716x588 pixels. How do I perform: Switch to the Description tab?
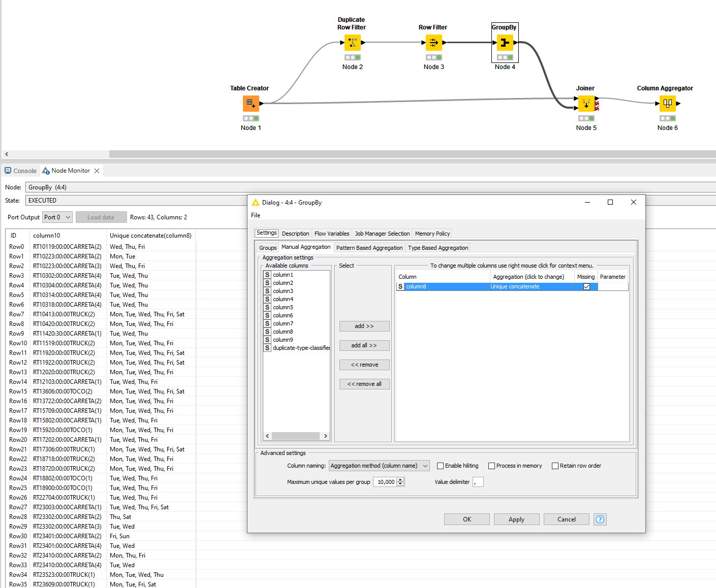click(295, 234)
